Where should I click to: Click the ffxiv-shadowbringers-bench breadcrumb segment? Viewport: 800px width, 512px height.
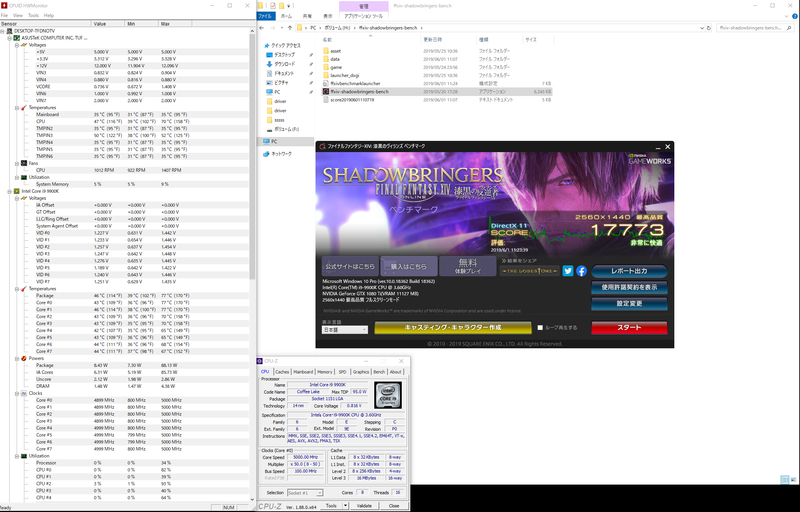click(389, 28)
